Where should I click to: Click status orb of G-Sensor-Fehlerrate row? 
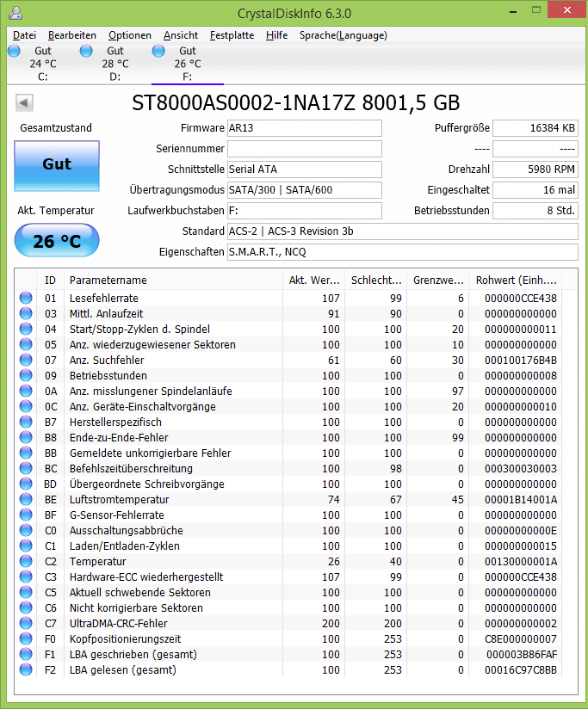pos(26,515)
